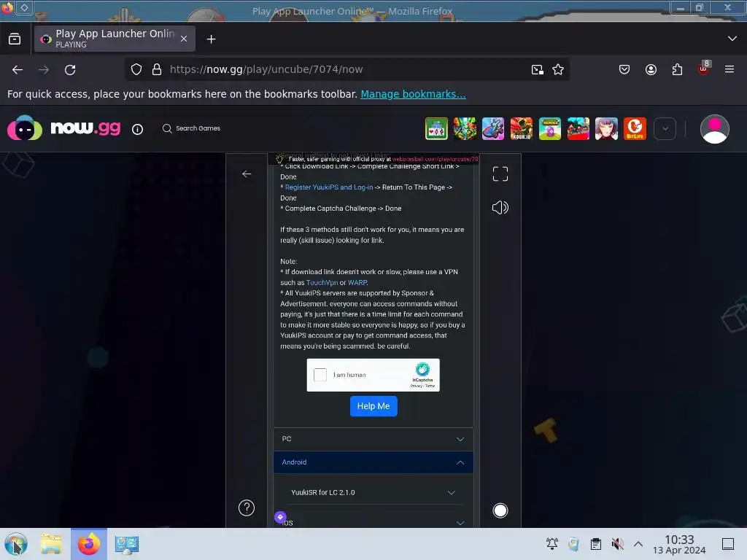Go back using the game panel arrow

coord(247,174)
